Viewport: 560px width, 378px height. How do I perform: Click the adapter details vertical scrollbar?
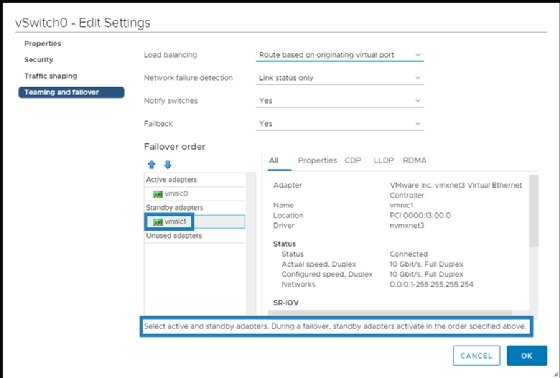[x=534, y=211]
